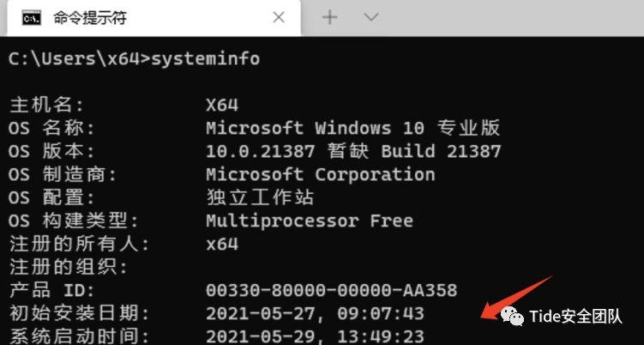Click the registered owner value x64
644x345 pixels.
click(222, 245)
